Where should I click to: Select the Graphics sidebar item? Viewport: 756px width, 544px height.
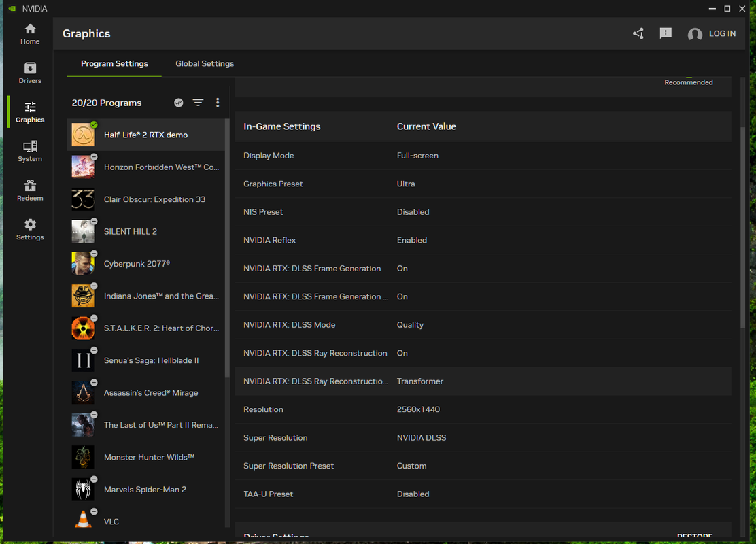pos(30,112)
